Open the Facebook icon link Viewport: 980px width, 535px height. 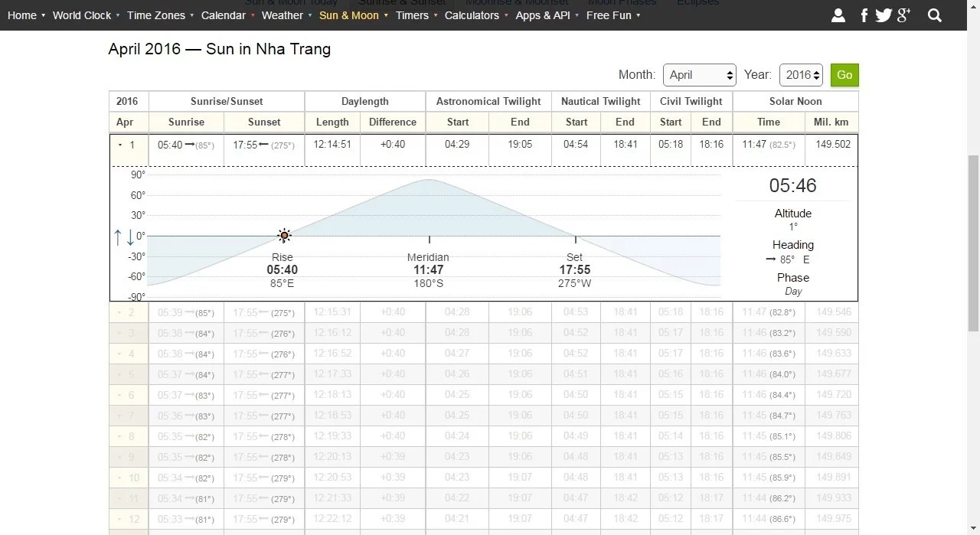point(864,15)
